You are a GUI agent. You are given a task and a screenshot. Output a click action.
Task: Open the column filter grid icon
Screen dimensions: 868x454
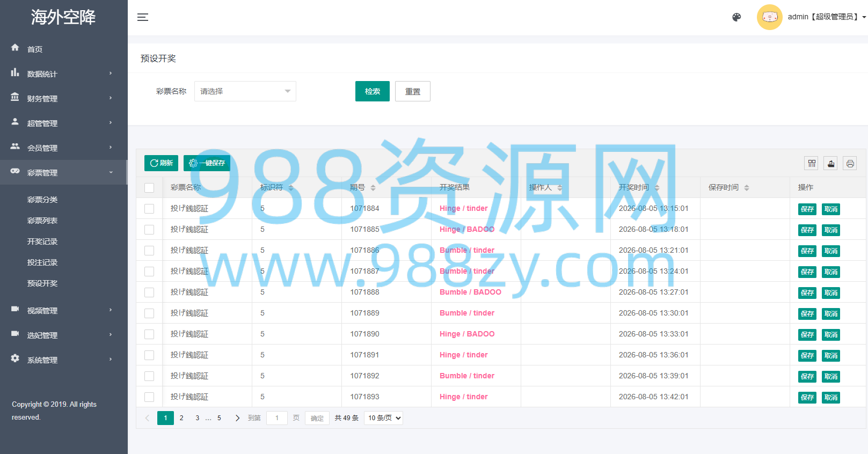point(812,163)
